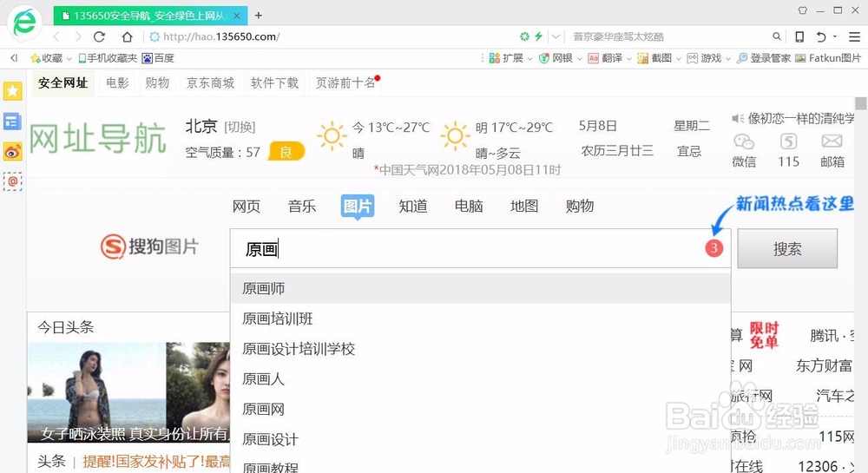Screen dimensions: 868x473
Task: Click 登录管家 in toolbar
Action: 764,58
